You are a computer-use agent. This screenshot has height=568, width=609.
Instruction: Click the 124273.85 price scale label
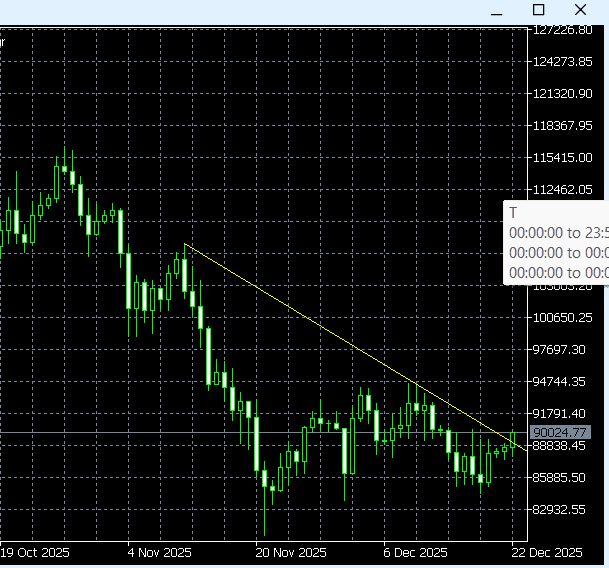562,62
